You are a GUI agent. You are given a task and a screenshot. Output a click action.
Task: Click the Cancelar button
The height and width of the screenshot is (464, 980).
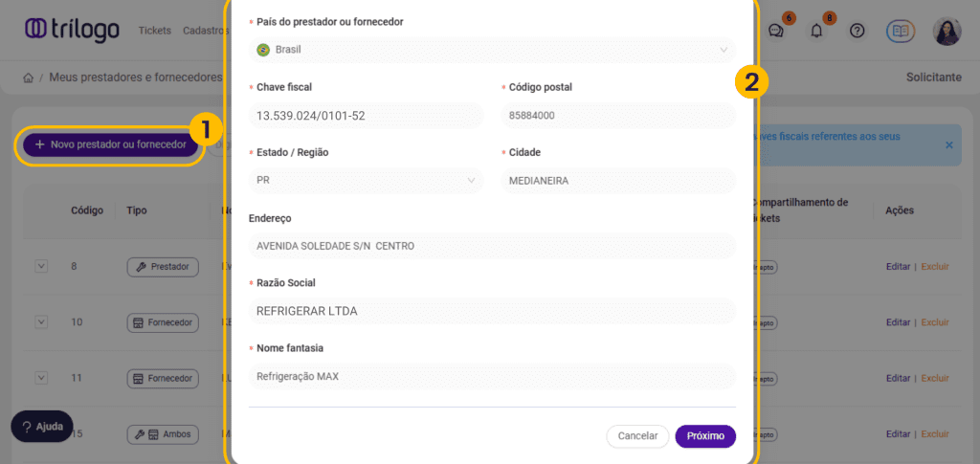[637, 436]
